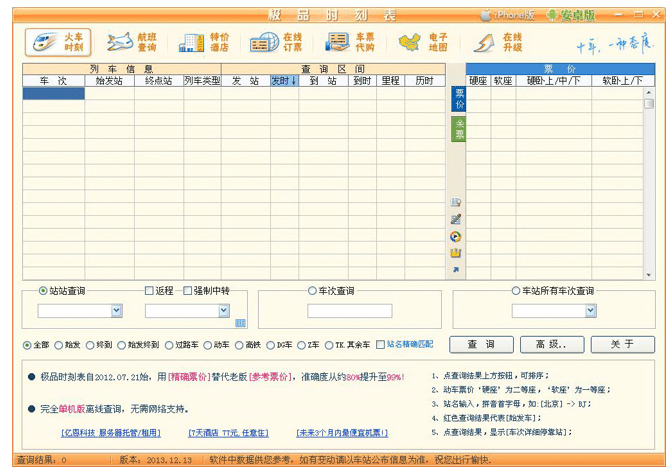Click the small grid icon beside the station dropdowns
The width and height of the screenshot is (667, 468).
240,322
